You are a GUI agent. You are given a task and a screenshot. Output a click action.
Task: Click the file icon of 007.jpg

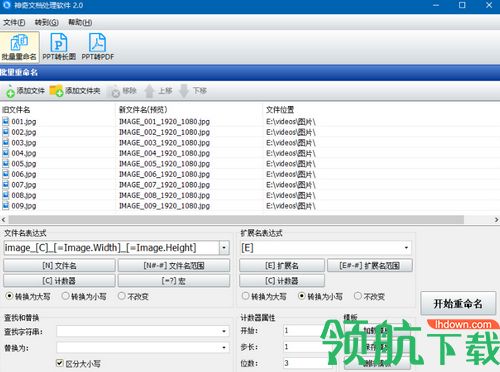click(6, 185)
